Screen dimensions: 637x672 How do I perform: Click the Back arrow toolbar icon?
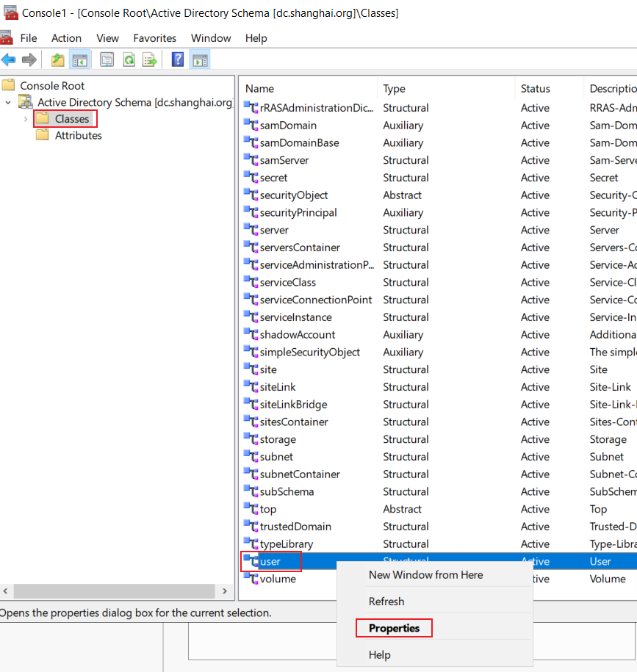pyautogui.click(x=9, y=59)
